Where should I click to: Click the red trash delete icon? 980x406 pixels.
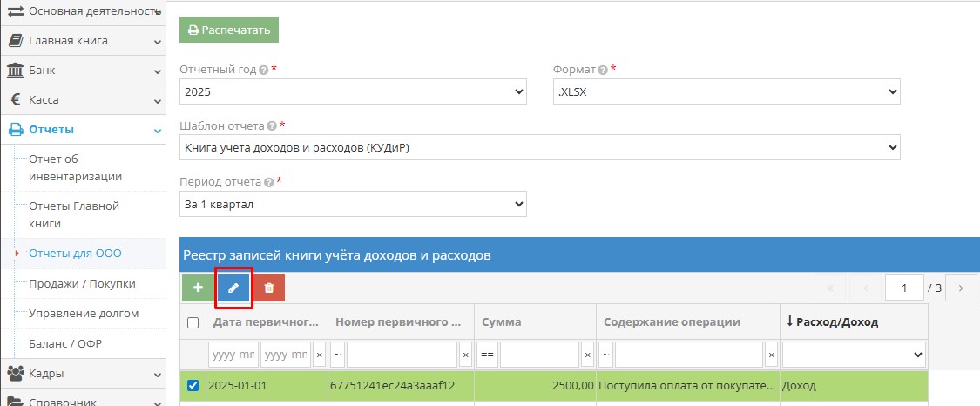point(268,288)
